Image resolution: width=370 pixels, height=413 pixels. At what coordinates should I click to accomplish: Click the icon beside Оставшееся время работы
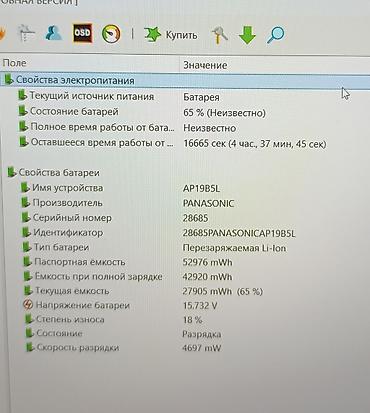[x=24, y=142]
